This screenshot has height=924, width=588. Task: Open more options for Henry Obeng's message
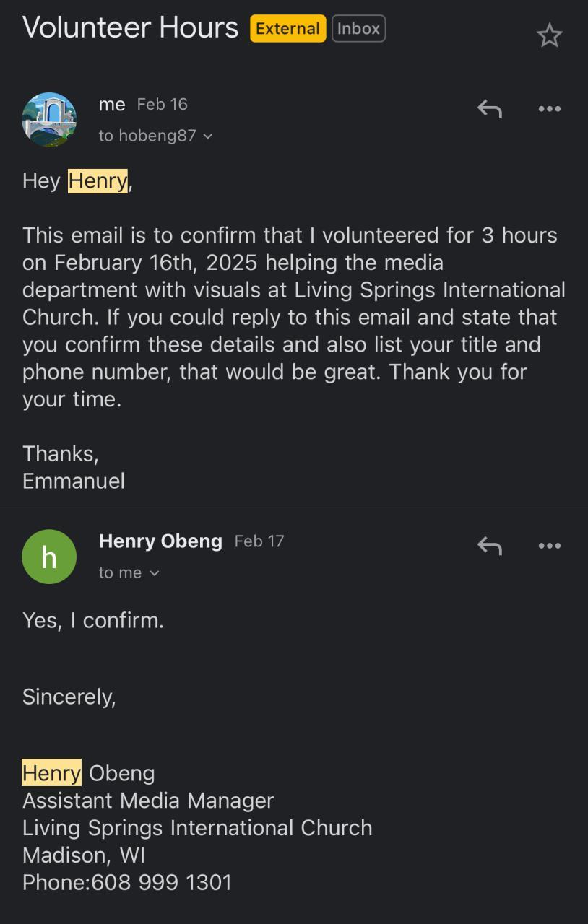549,546
